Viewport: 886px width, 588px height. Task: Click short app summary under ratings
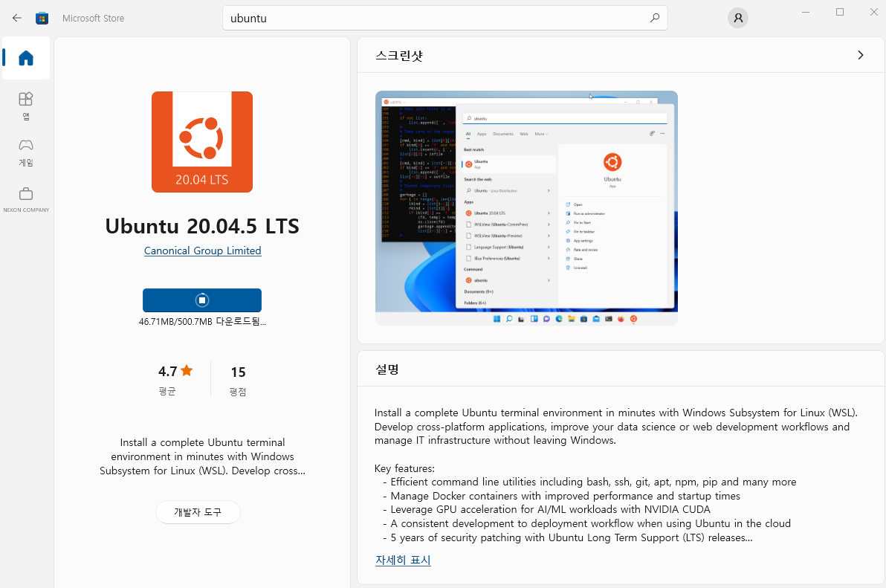click(x=202, y=456)
